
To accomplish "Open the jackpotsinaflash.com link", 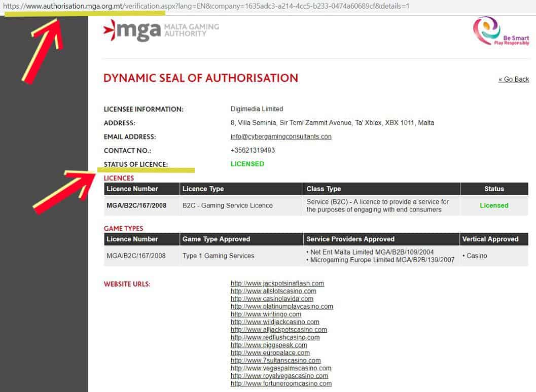I will [277, 283].
